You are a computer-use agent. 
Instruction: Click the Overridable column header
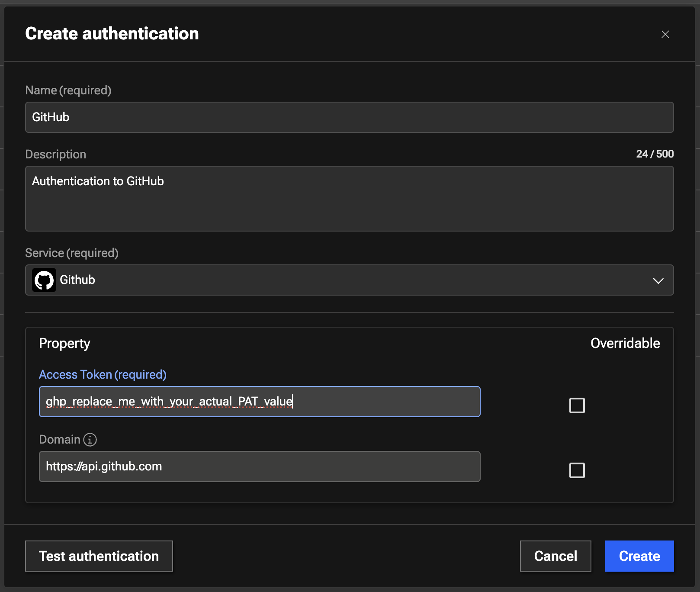(x=625, y=343)
